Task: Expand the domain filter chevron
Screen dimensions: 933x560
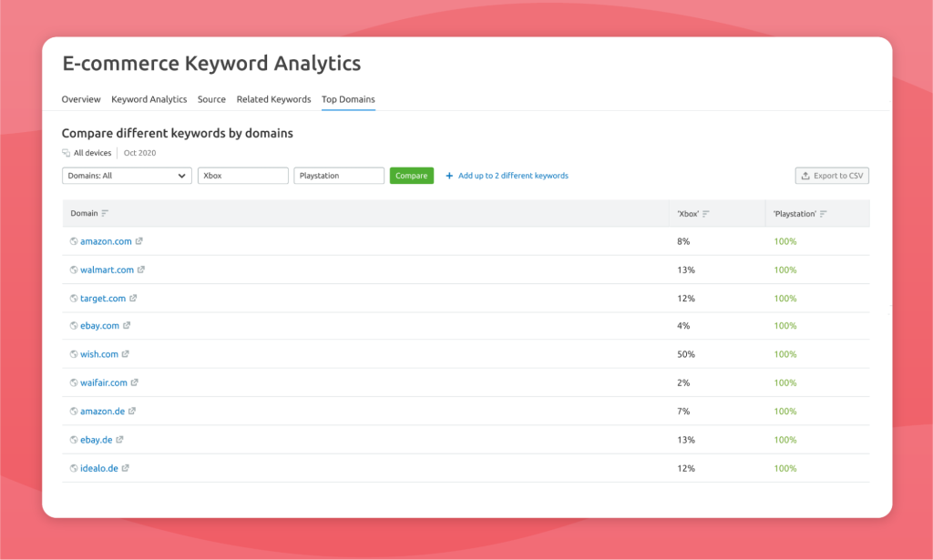Action: pyautogui.click(x=181, y=175)
